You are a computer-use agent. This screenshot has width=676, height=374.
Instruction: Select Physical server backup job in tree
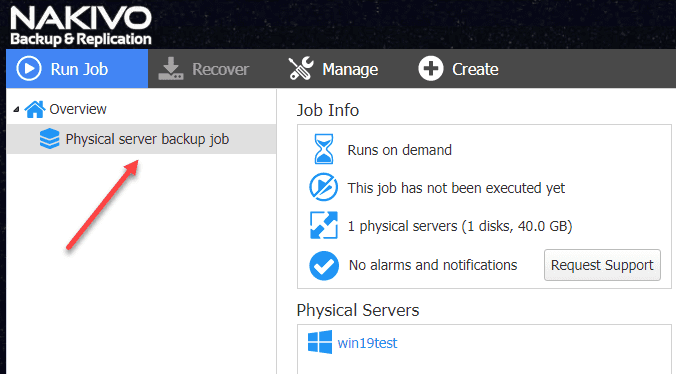[141, 139]
